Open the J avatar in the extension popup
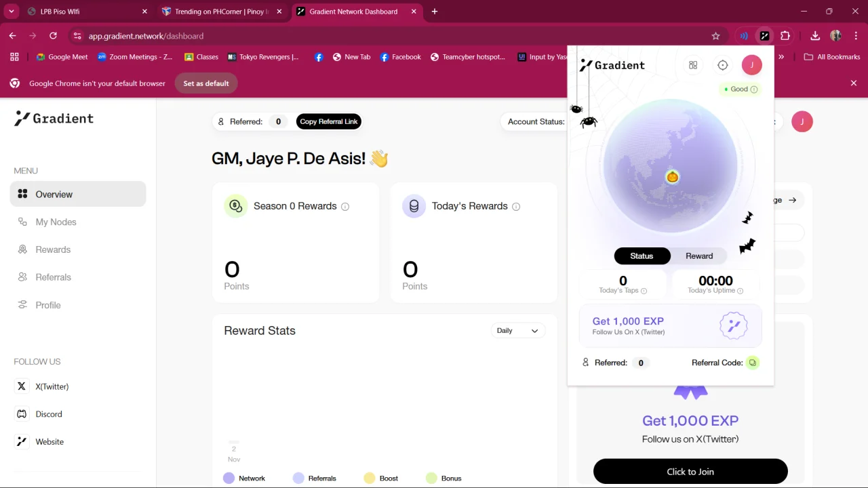The image size is (868, 488). click(x=751, y=65)
